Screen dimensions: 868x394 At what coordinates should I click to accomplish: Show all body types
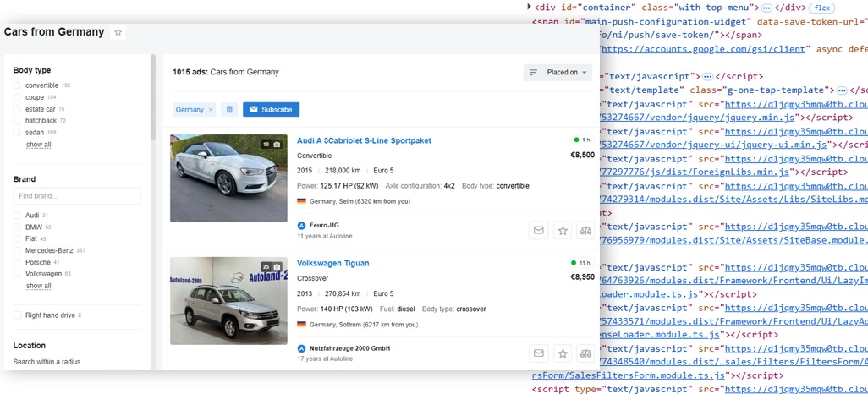pyautogui.click(x=38, y=145)
